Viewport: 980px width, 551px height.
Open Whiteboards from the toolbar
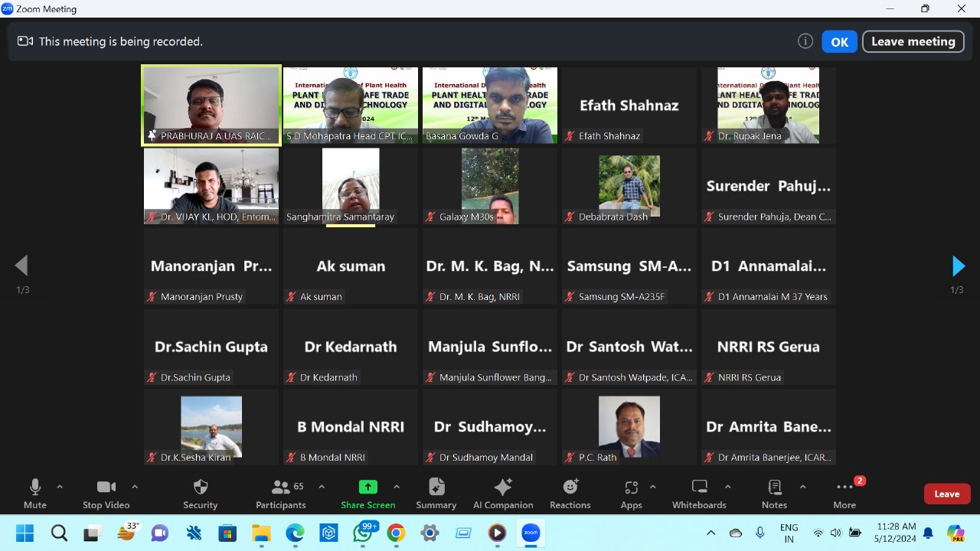[x=699, y=494]
